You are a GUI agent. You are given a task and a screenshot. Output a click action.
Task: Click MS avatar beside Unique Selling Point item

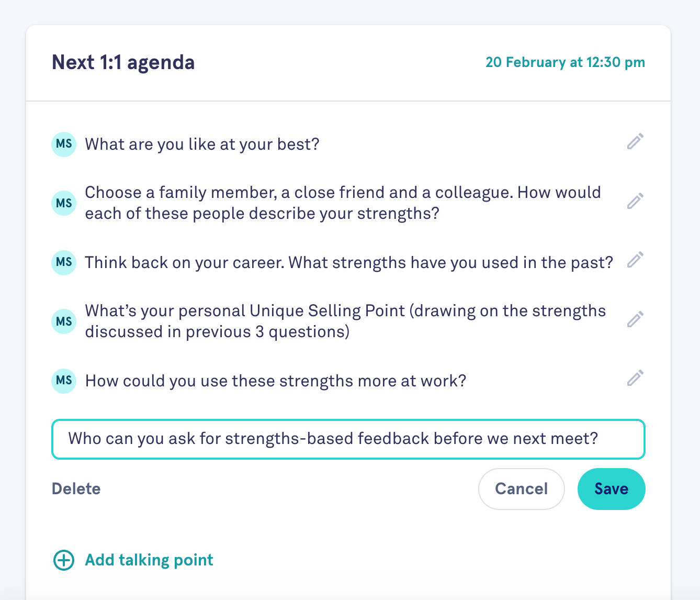[x=64, y=321]
